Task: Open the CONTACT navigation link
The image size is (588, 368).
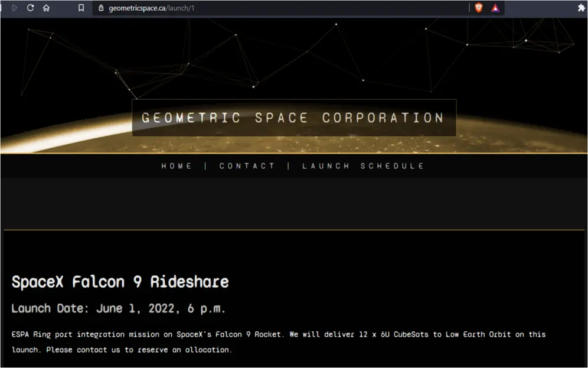Action: point(247,166)
